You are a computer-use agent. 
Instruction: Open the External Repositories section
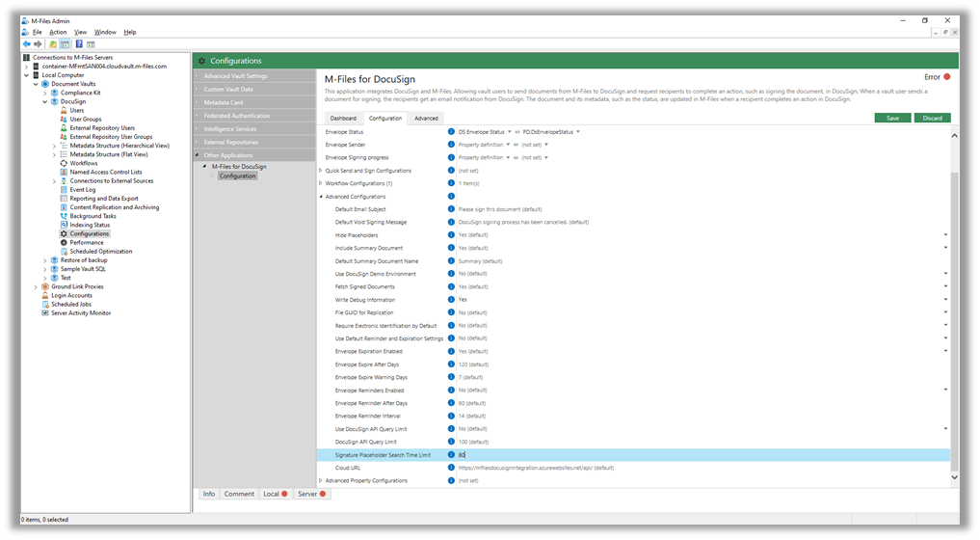pyautogui.click(x=254, y=142)
